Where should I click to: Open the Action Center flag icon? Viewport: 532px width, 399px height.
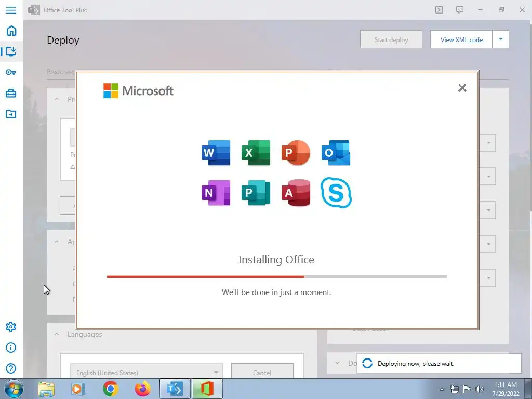(467, 389)
